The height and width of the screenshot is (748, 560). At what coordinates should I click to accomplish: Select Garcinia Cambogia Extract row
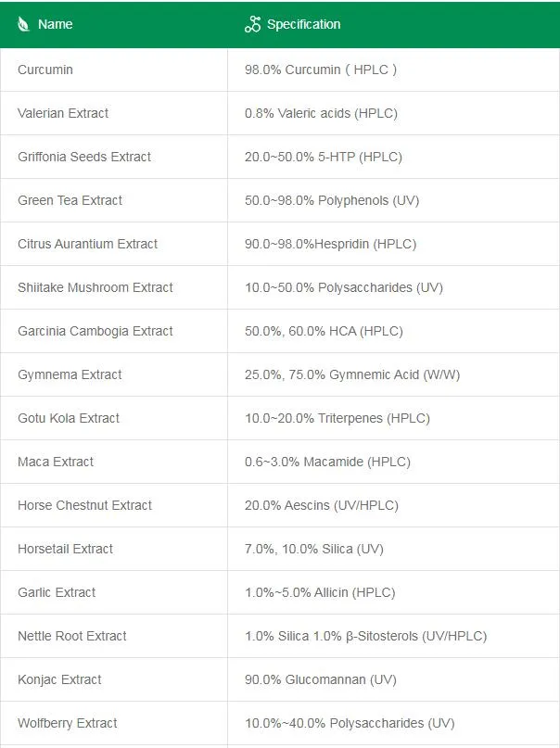pos(95,331)
